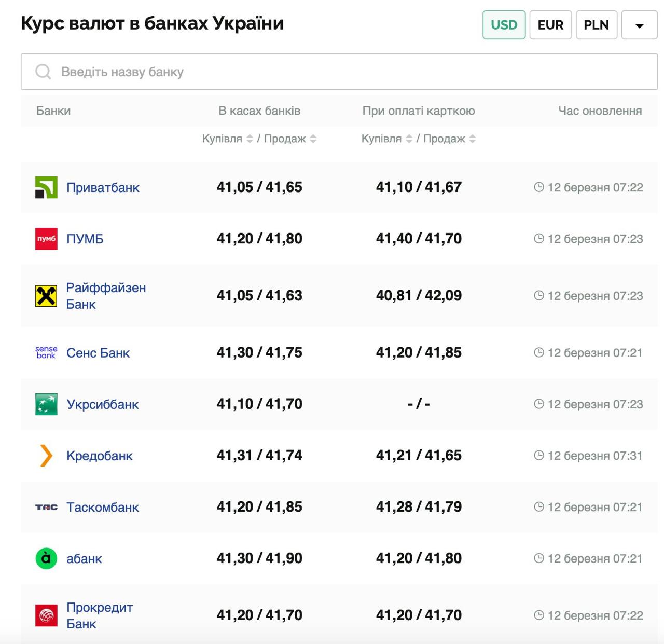Screen dimensions: 664x644
Task: Click the green абанк round logo
Action: 46,558
